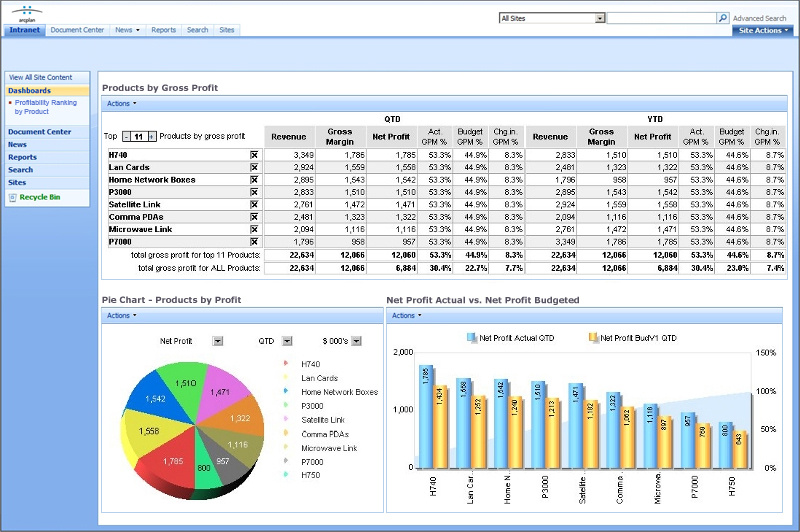
Task: Switch to the Document Center tab
Action: click(77, 30)
